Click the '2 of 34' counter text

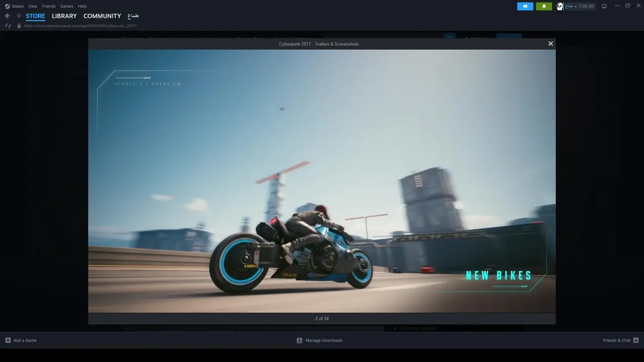322,318
